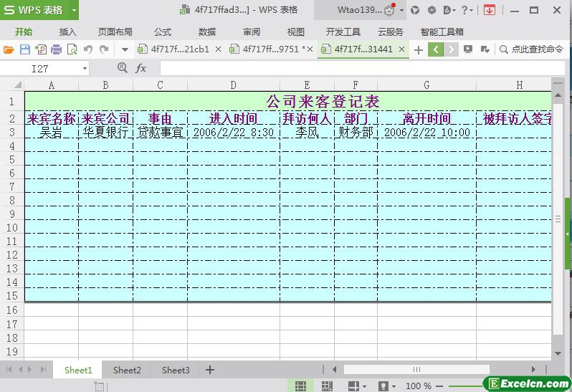Click the Undo arrow icon
572x392 pixels.
[88, 49]
